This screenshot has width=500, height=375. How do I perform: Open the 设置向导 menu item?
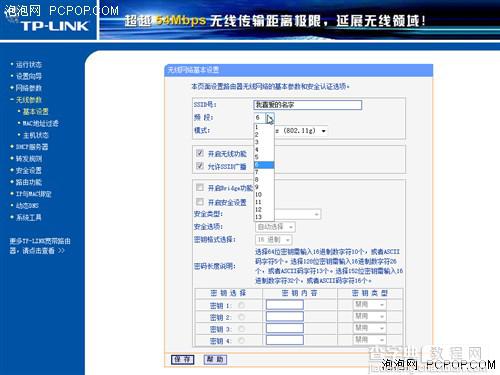click(x=29, y=76)
